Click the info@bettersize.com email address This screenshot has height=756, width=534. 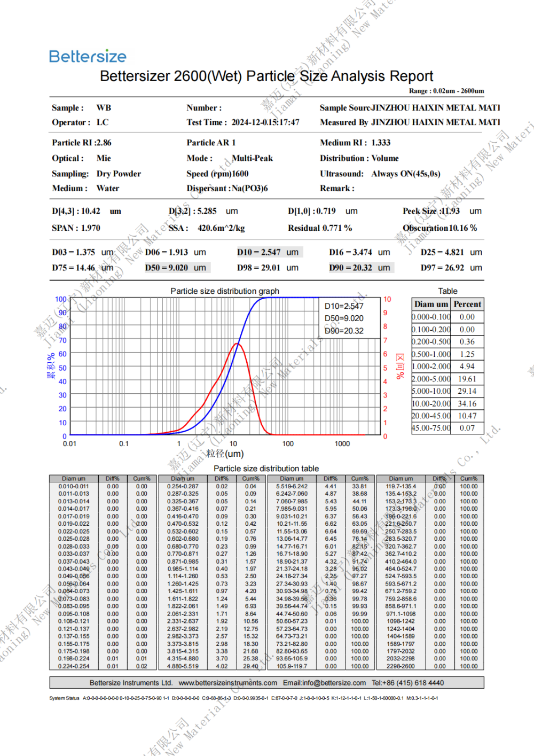click(334, 683)
